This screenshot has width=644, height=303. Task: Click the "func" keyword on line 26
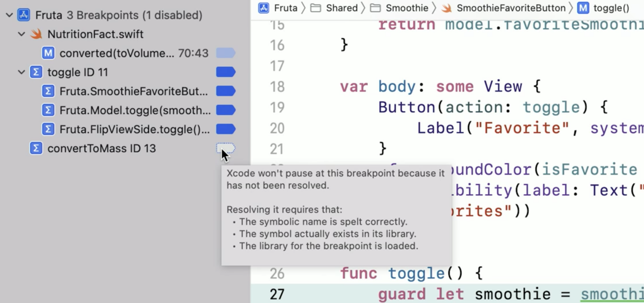point(359,274)
